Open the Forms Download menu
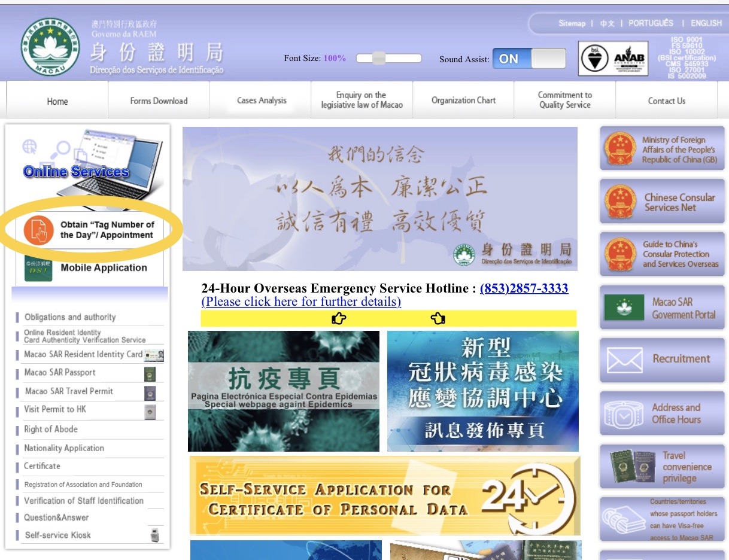Viewport: 729px width, 560px height. pyautogui.click(x=159, y=101)
